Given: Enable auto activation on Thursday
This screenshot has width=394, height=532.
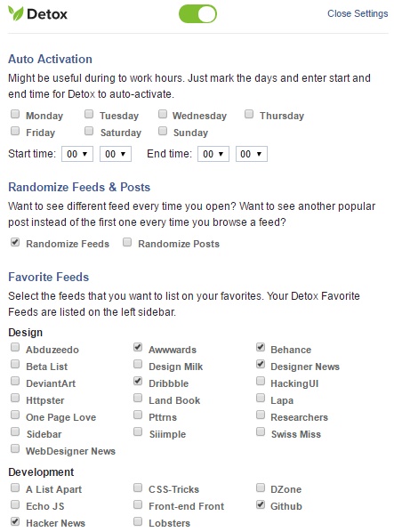Looking at the screenshot, I should 249,114.
